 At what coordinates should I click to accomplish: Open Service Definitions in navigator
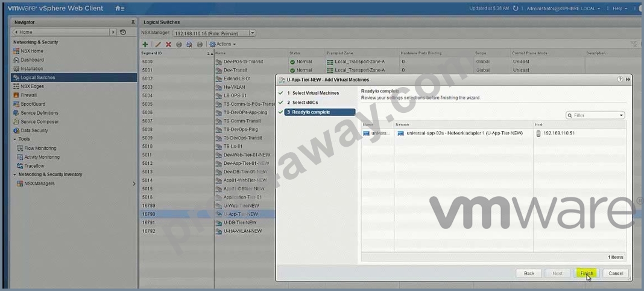[x=39, y=113]
